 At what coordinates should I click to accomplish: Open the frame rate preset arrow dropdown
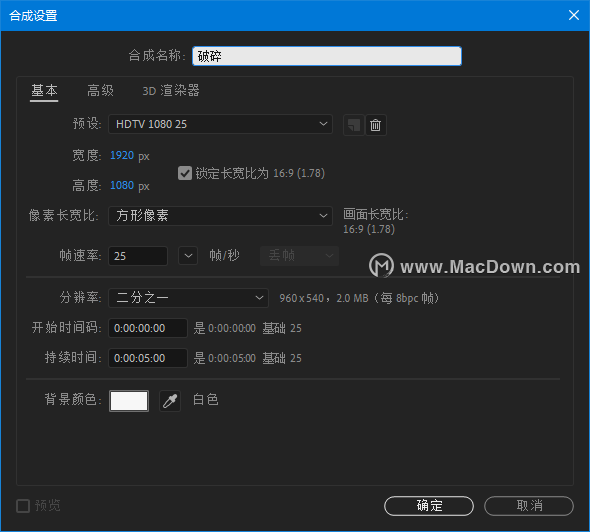point(188,256)
